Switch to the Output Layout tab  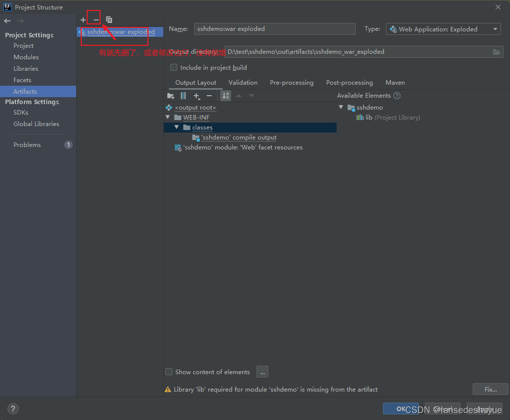pyautogui.click(x=196, y=83)
